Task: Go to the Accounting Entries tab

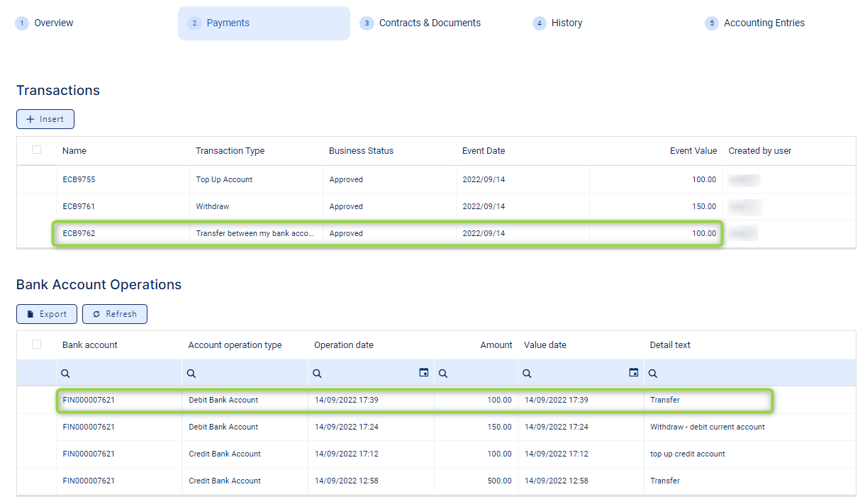Action: pos(764,23)
